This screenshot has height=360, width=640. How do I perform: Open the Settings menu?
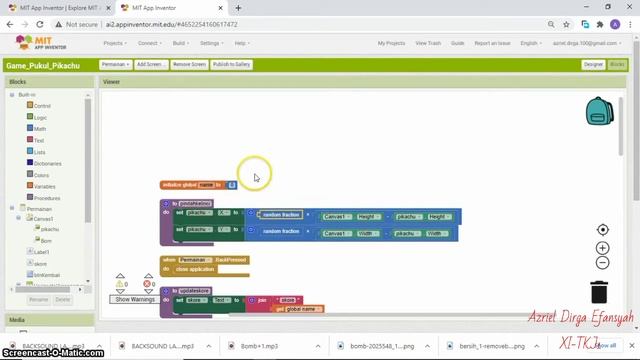(x=211, y=43)
